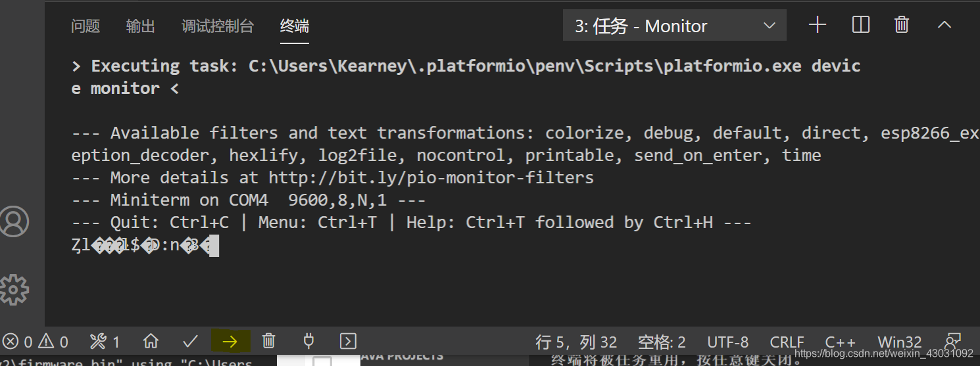
Task: Click PlatformIO Clean trash icon in status bar
Action: coord(268,341)
